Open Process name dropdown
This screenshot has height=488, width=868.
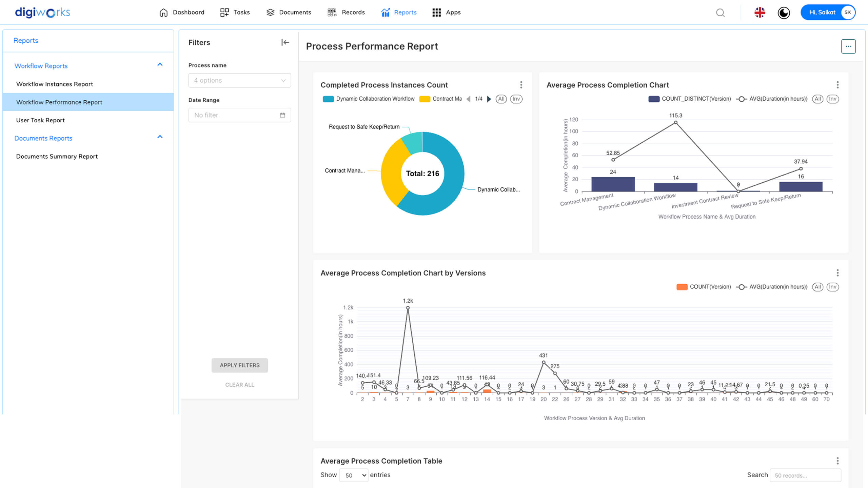(x=239, y=80)
